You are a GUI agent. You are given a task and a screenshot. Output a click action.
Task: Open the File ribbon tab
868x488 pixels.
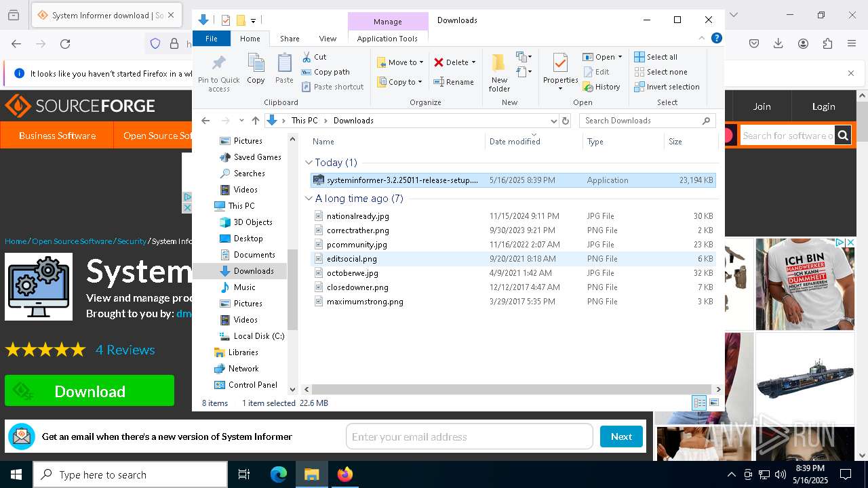pyautogui.click(x=212, y=39)
